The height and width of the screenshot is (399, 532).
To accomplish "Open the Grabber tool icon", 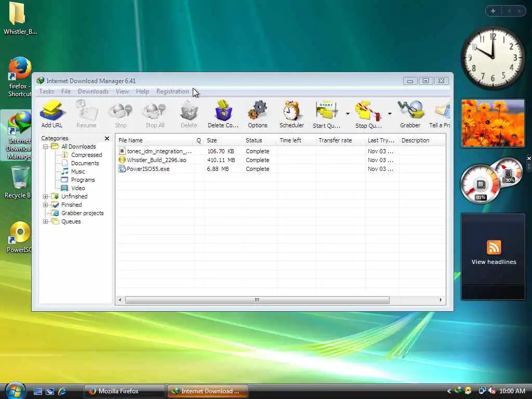I will tap(410, 114).
